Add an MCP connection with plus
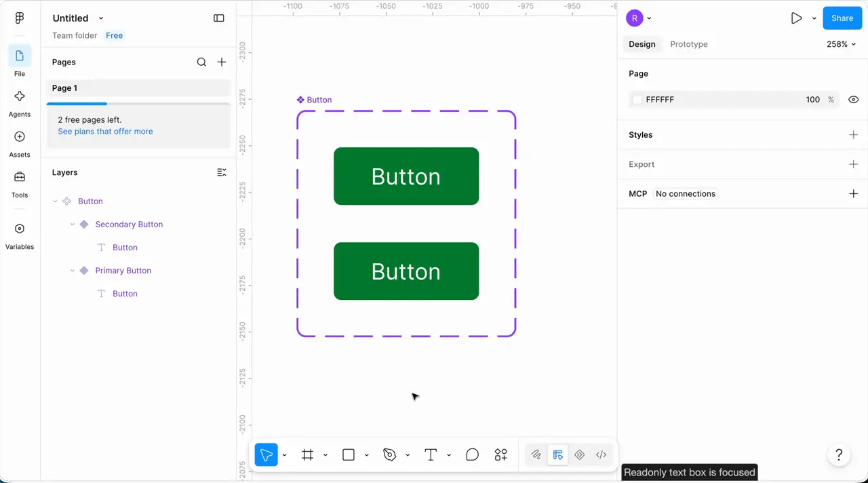Screen dimensions: 868x483 853,194
